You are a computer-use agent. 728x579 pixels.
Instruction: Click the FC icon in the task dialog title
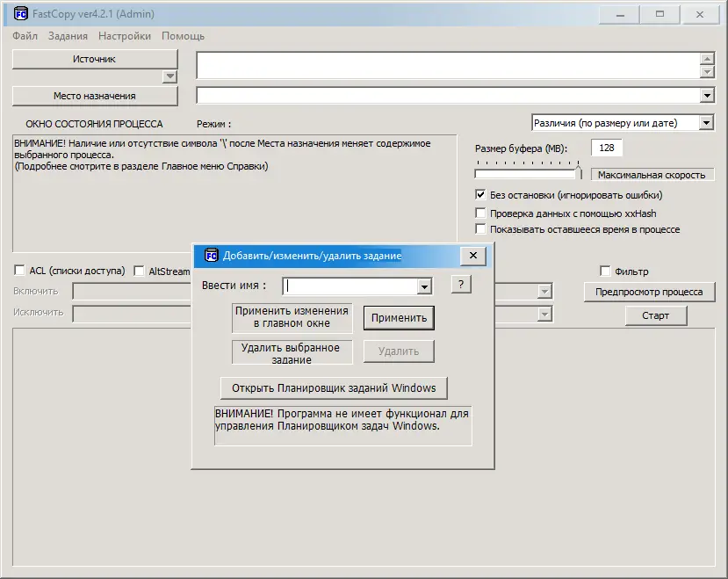pyautogui.click(x=212, y=255)
